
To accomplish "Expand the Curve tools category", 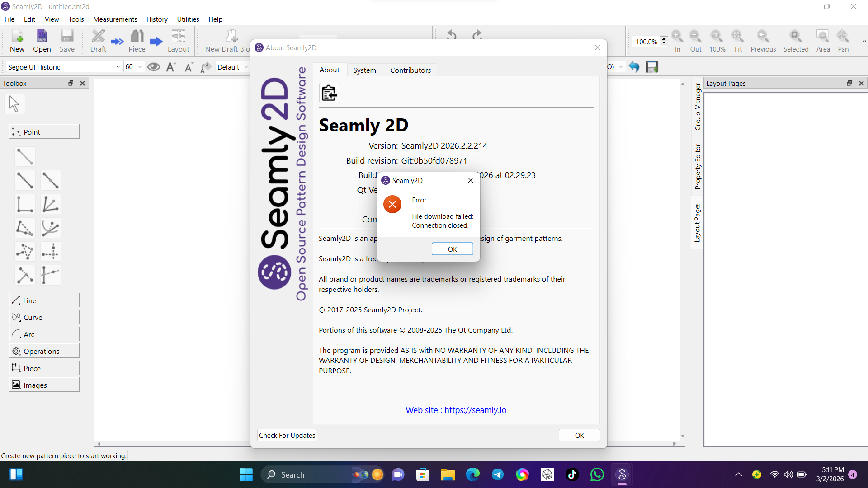I will (x=44, y=317).
